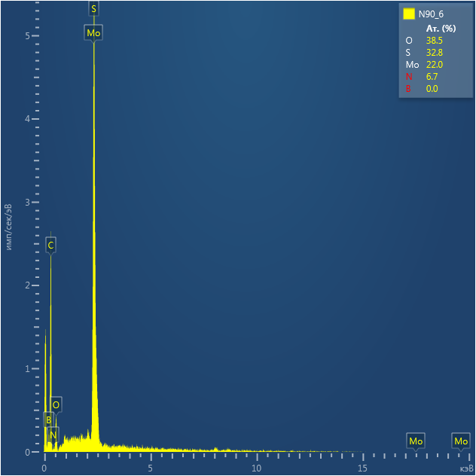
Task: Select the Mo 22.0 legend row
Action: [x=425, y=65]
